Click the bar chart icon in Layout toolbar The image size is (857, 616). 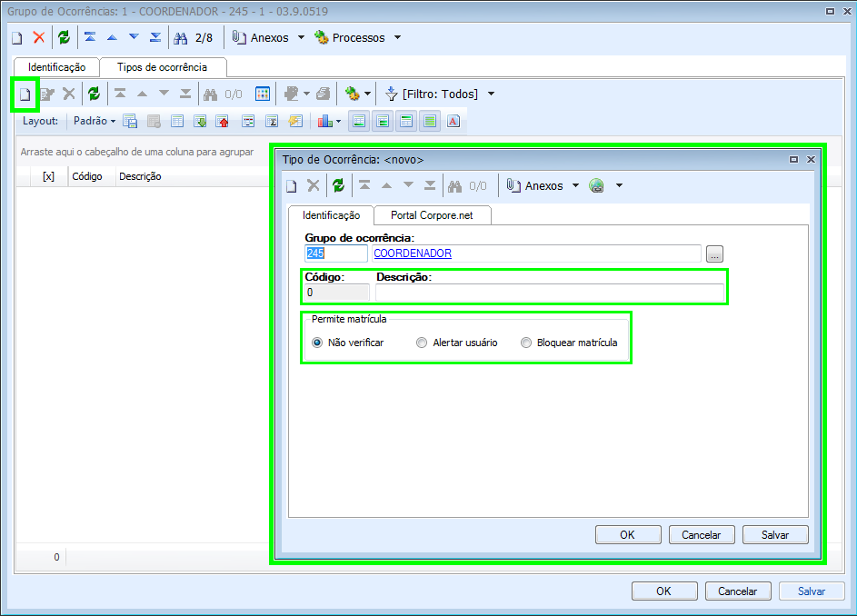point(325,122)
